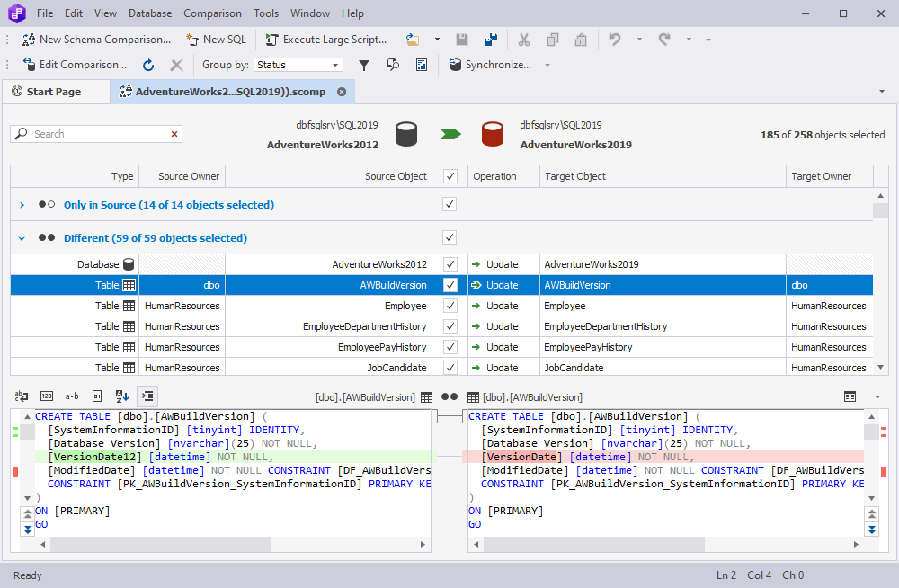
Task: Click the Source Object column header
Action: [328, 177]
